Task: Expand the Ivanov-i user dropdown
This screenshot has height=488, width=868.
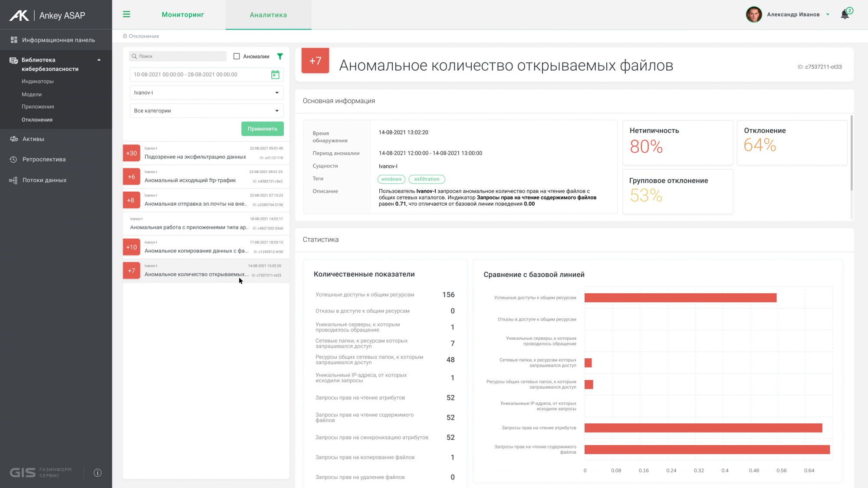Action: point(207,93)
